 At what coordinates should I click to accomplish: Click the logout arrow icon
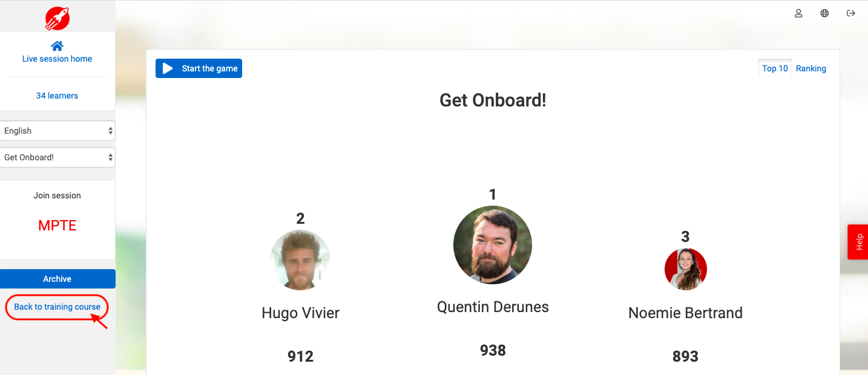850,13
